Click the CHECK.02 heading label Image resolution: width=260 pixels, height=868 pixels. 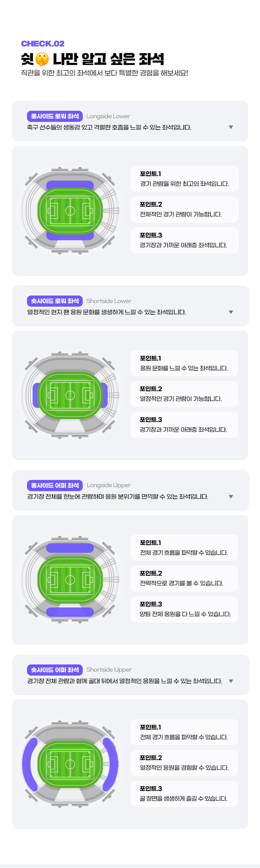43,43
